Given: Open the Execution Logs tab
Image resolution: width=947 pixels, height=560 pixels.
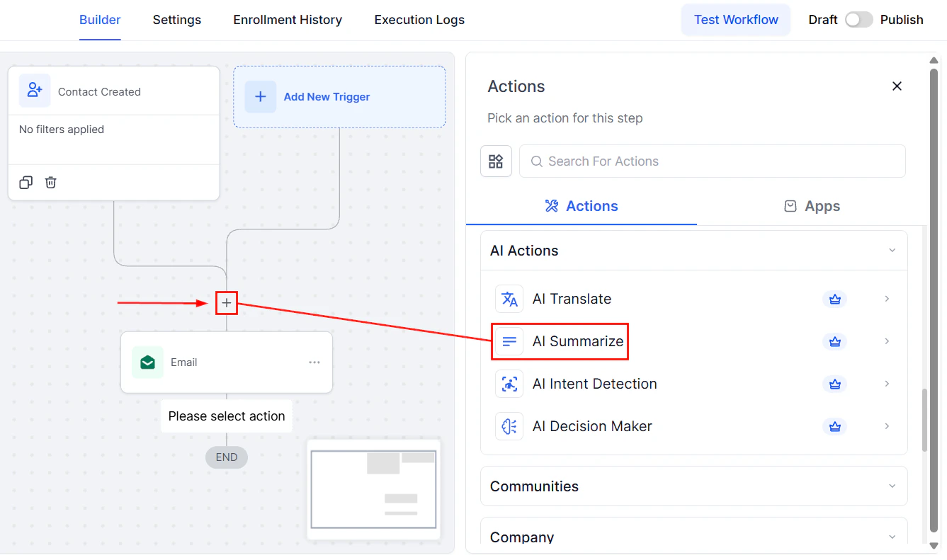Looking at the screenshot, I should tap(419, 19).
